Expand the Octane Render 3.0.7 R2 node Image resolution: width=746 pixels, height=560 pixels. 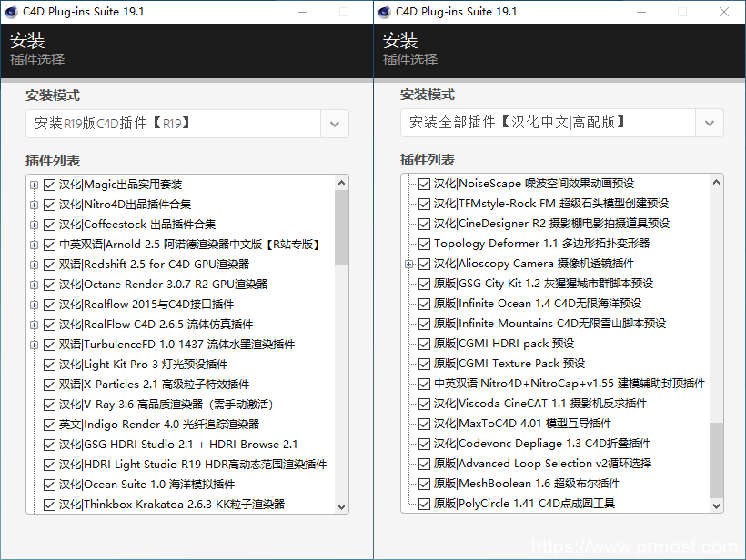(35, 285)
